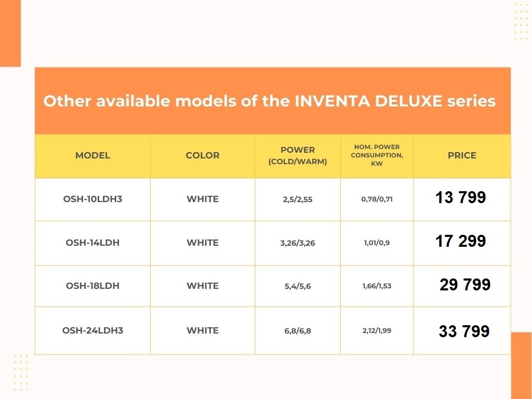Click the 1,01/0,9 consumption value
Screen dimensions: 532x399
pyautogui.click(x=377, y=243)
